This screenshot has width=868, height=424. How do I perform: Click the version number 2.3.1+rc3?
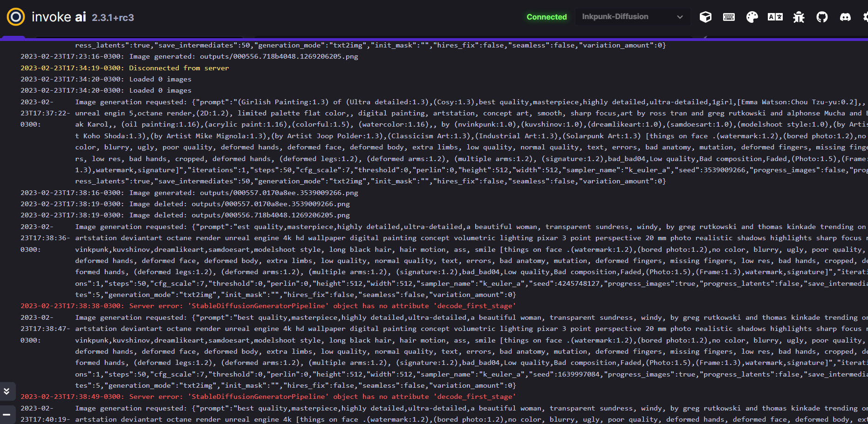tap(113, 18)
